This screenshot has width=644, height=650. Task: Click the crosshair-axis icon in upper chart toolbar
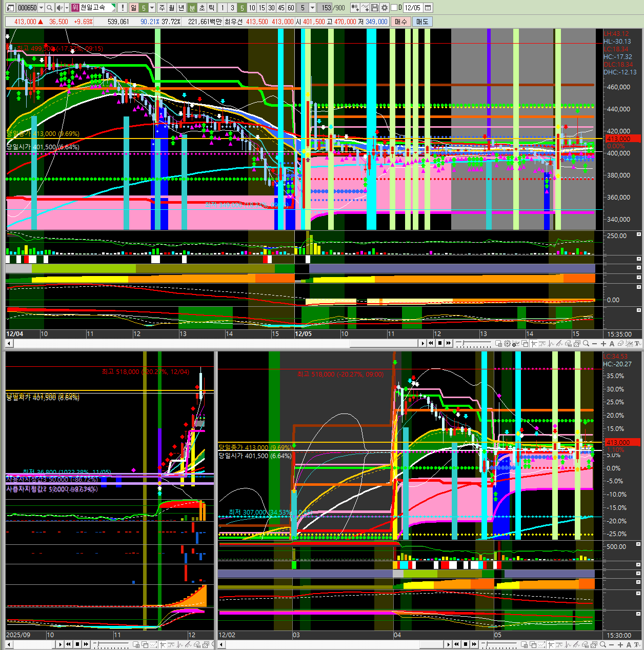(533, 344)
